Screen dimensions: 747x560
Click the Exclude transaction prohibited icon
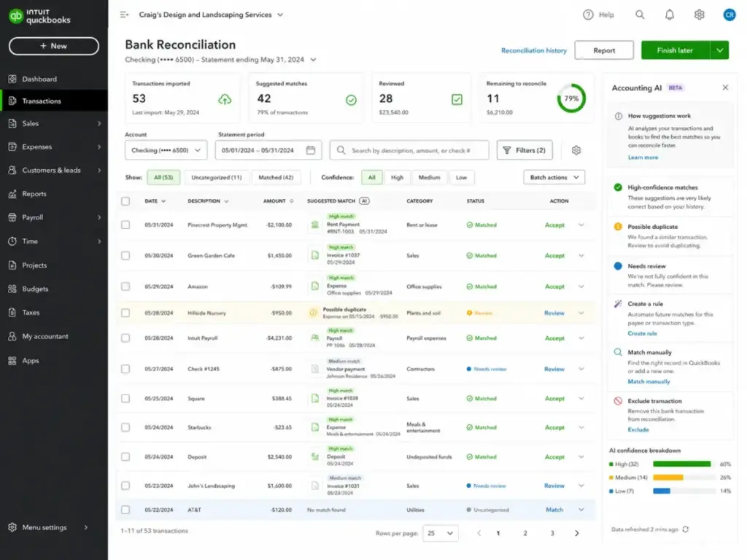[618, 401]
